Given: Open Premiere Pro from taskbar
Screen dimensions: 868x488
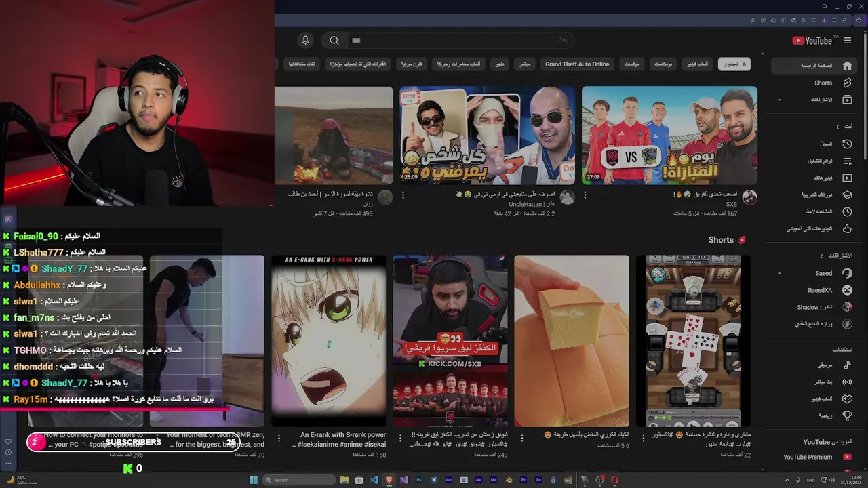Looking at the screenshot, I should click(x=524, y=480).
